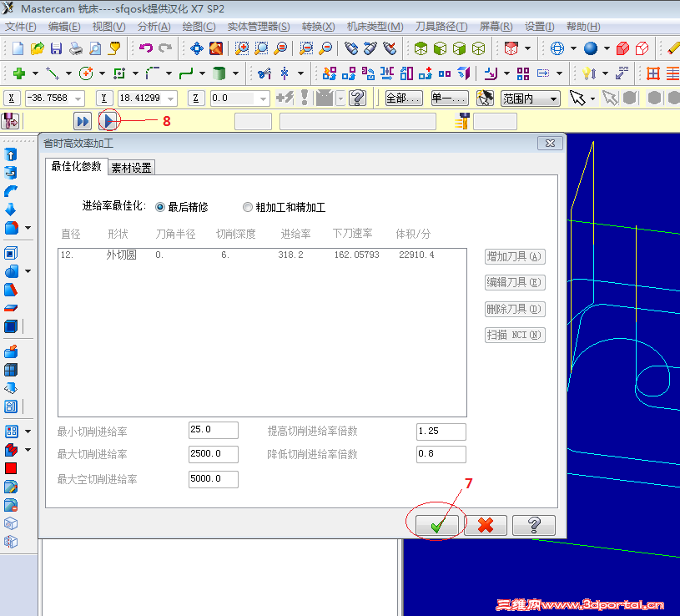Click the 删除刀具(D) button

514,309
